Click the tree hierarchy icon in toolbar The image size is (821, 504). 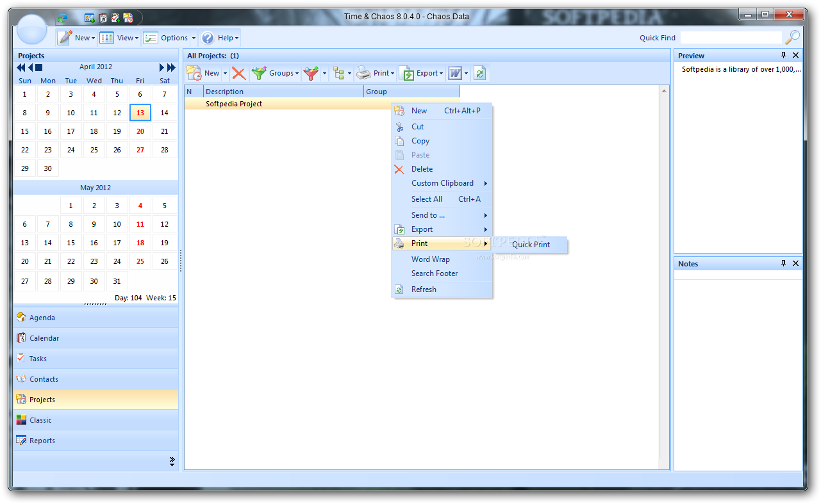click(x=339, y=74)
